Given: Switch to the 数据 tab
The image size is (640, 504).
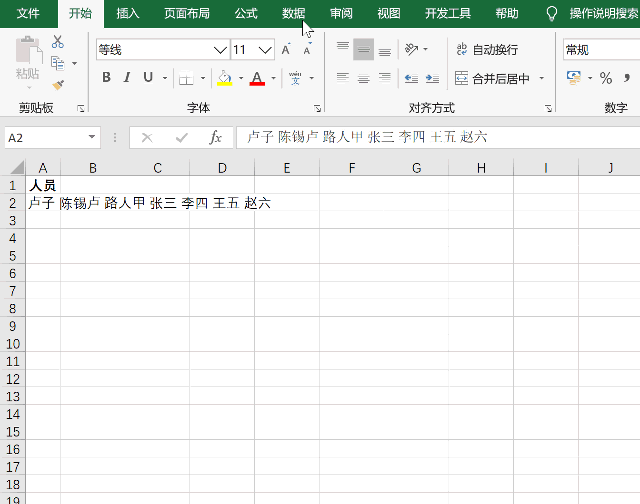Looking at the screenshot, I should [x=293, y=13].
